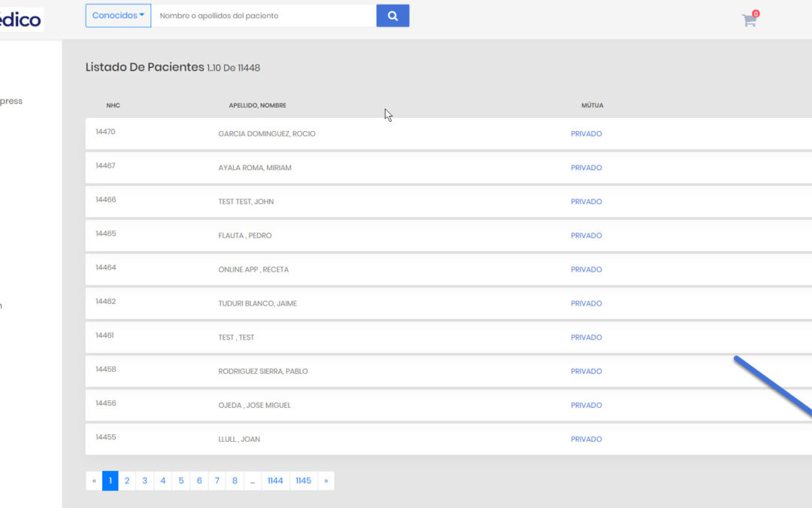
Task: Open patient OJEDA, JOSE MIGUEL
Action: [254, 406]
